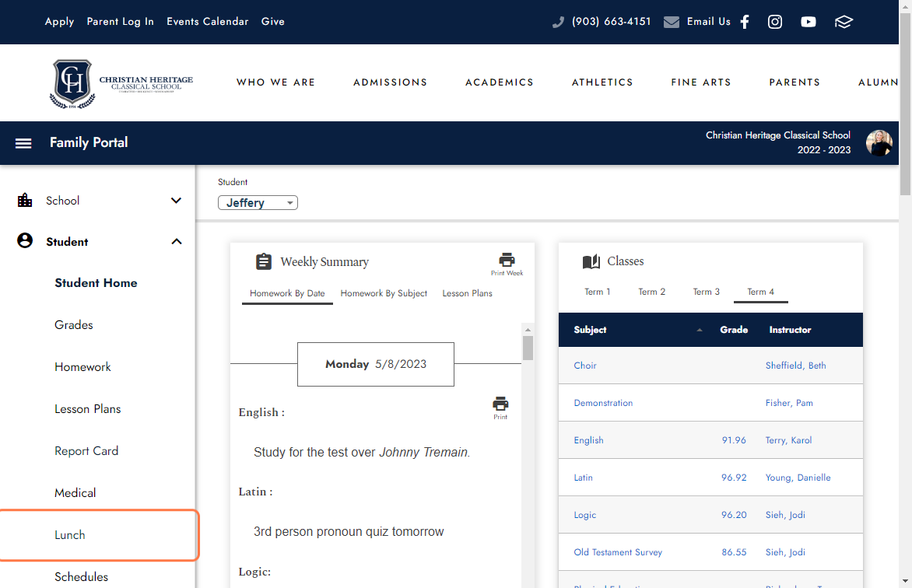Image resolution: width=912 pixels, height=588 pixels.
Task: Click the Weekly Summary scrollbar up arrow
Action: tap(528, 330)
